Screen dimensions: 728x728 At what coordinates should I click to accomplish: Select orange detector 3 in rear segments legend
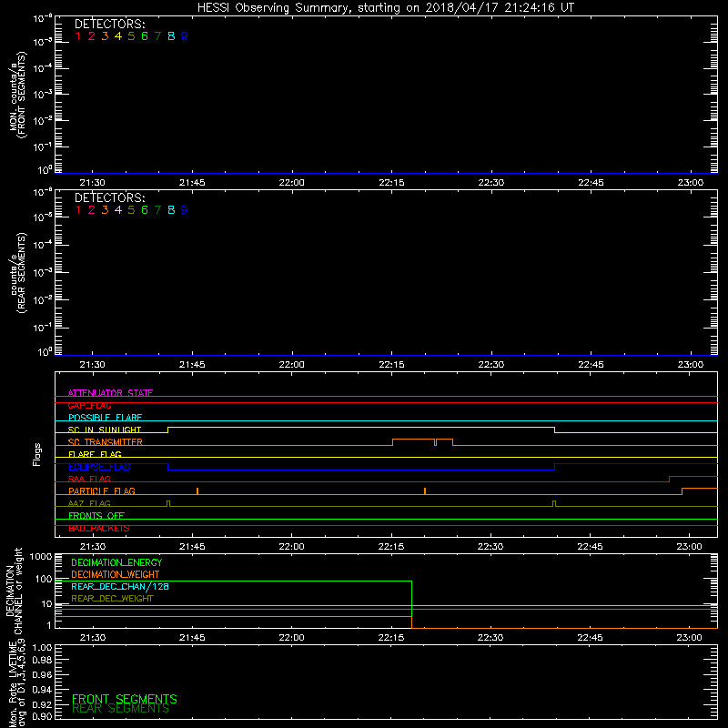click(105, 210)
